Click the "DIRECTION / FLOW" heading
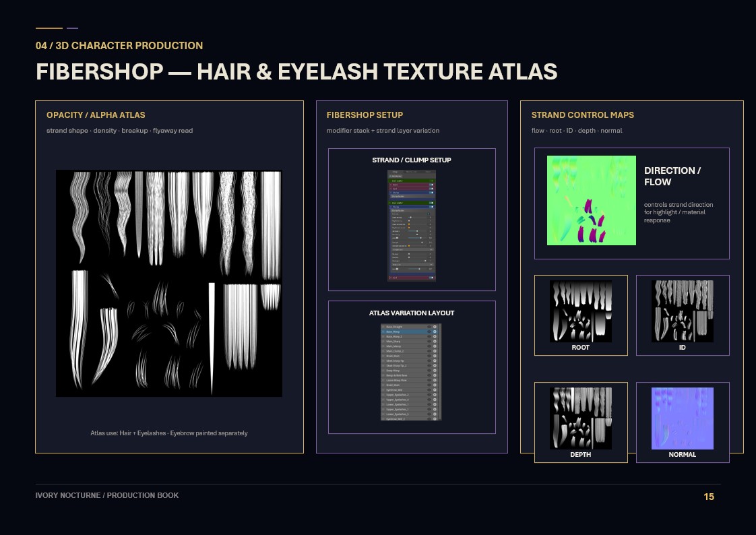756x535 pixels. coord(672,177)
